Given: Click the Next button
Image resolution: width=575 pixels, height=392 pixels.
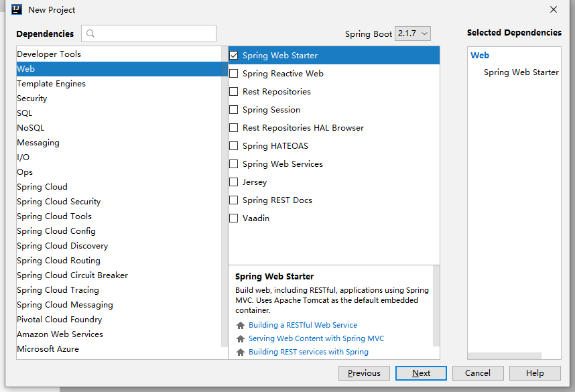Looking at the screenshot, I should tap(420, 373).
